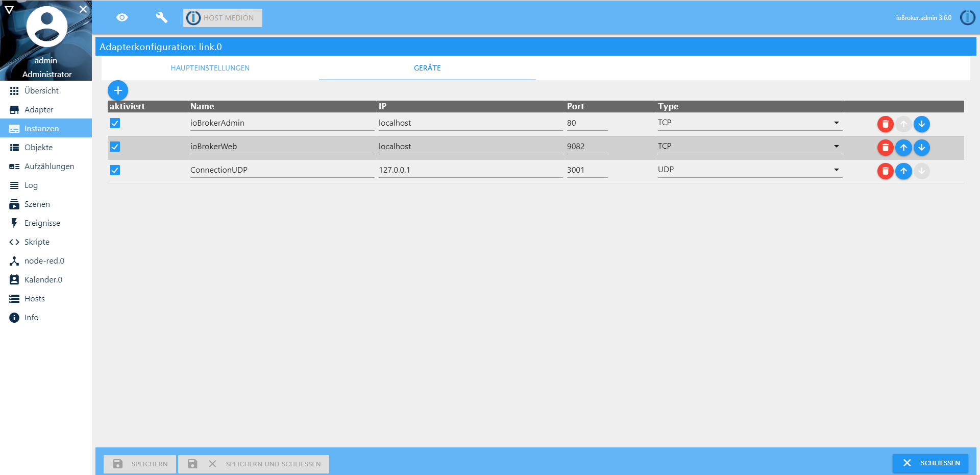Open Info in the sidebar
The image size is (980, 475).
46,318
